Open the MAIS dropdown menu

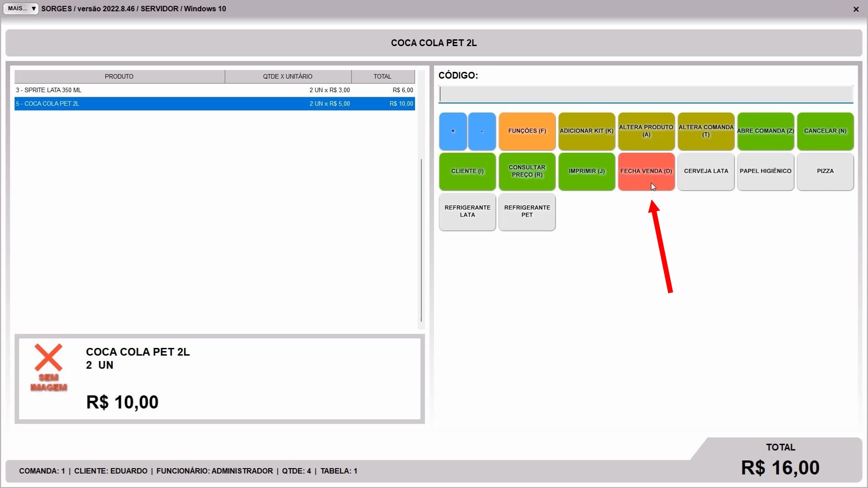(x=21, y=9)
